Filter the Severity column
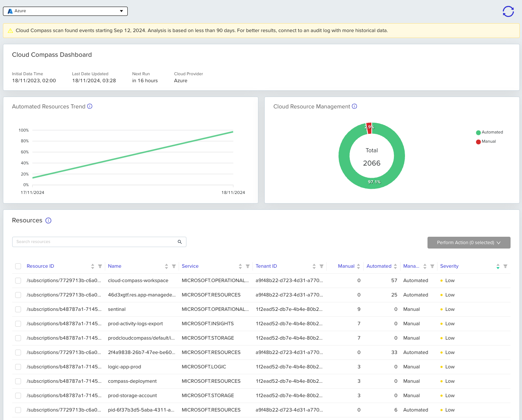This screenshot has width=522, height=420. (x=505, y=266)
